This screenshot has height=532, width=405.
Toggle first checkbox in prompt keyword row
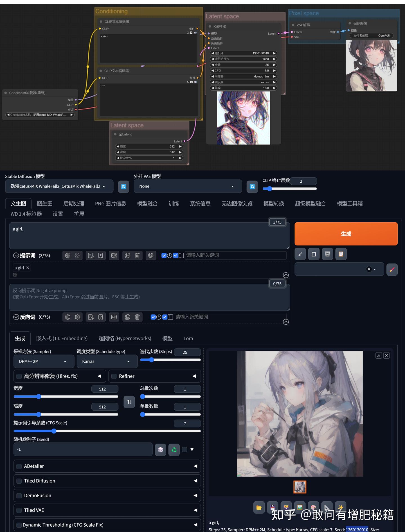coord(164,255)
